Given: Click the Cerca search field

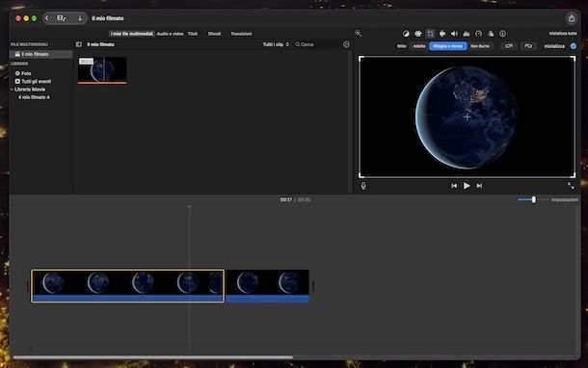Looking at the screenshot, I should pyautogui.click(x=317, y=44).
